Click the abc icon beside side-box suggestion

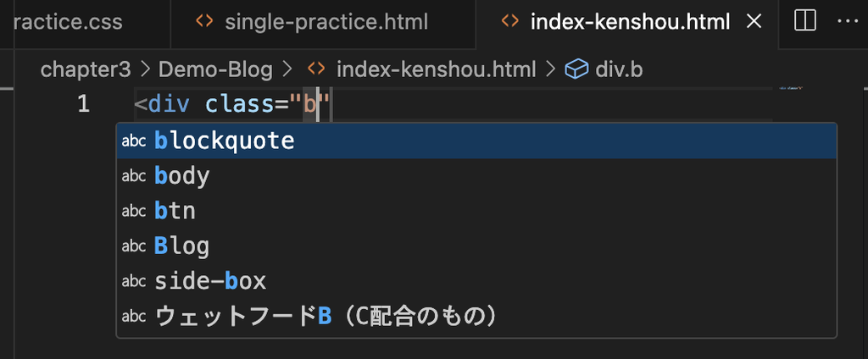click(133, 281)
